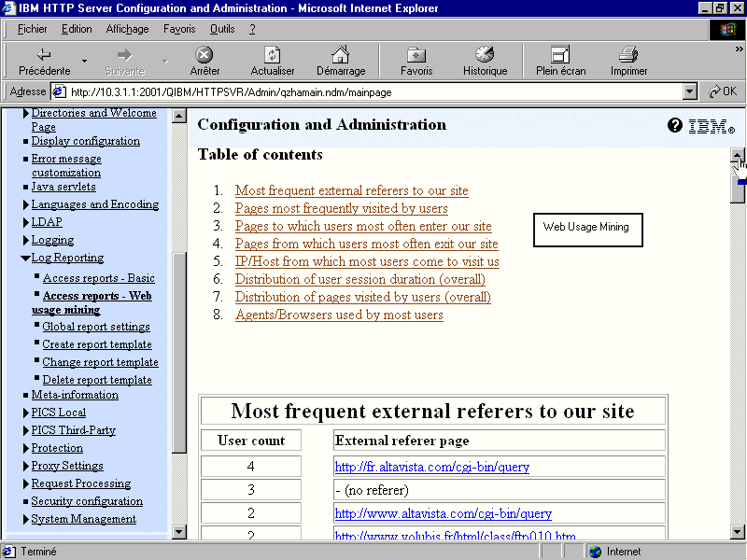Open Delete report template link
747x560 pixels.
click(97, 380)
